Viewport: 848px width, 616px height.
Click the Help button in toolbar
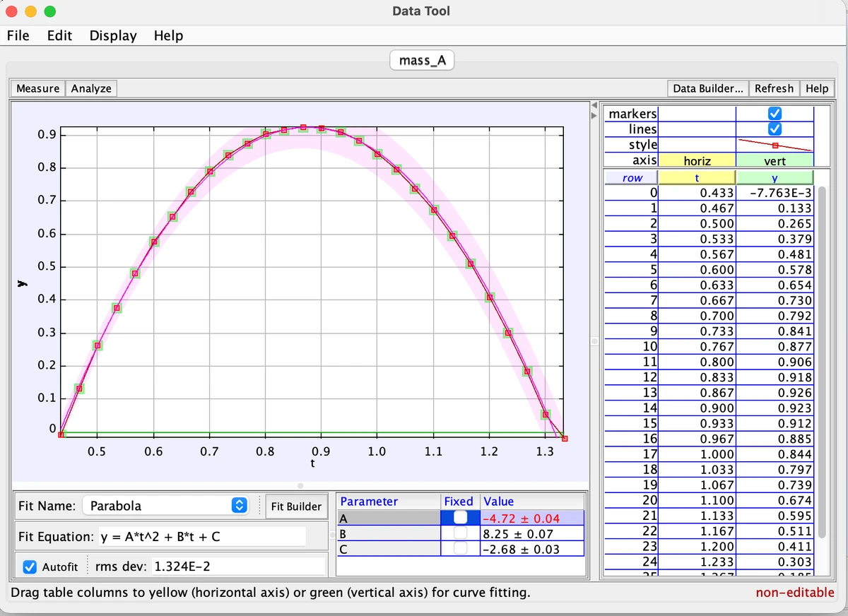click(816, 88)
